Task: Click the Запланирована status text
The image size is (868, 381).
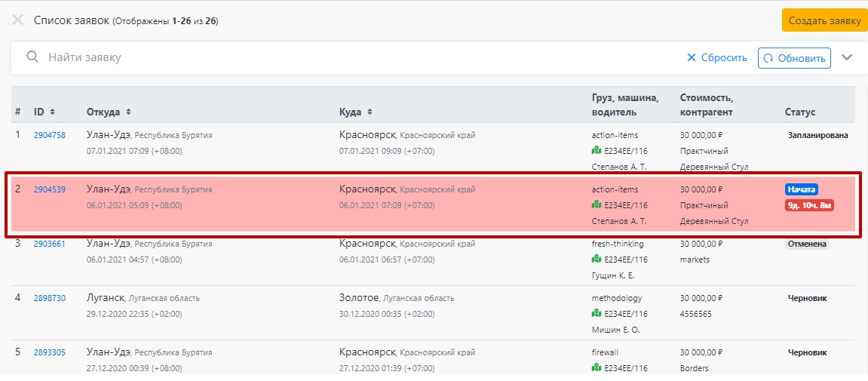Action: coord(817,135)
